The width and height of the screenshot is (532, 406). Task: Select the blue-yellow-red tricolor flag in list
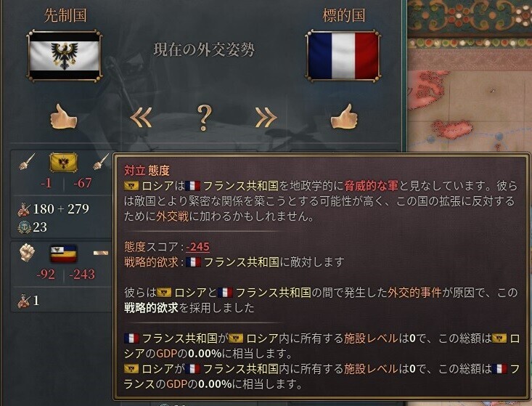pos(63,253)
